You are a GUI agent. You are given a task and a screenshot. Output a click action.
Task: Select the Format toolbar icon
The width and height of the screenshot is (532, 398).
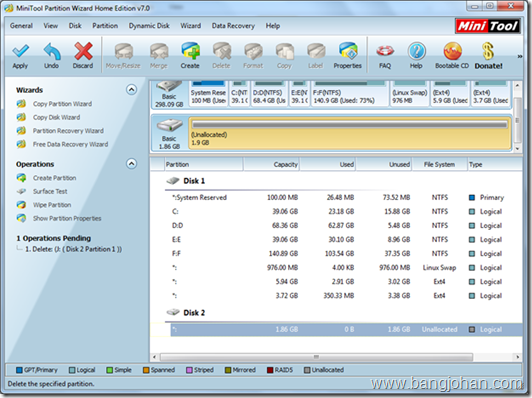point(253,51)
